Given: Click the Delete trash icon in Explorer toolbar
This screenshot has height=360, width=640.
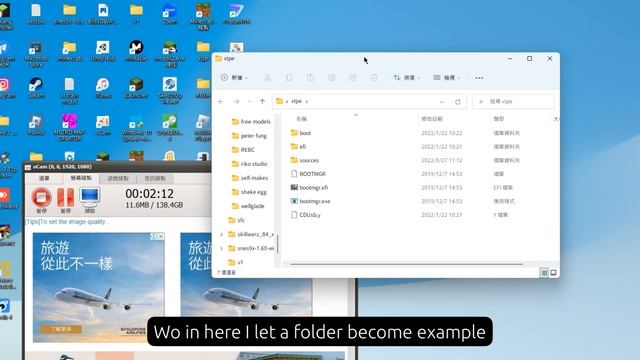Looking at the screenshot, I should pyautogui.click(x=374, y=78).
